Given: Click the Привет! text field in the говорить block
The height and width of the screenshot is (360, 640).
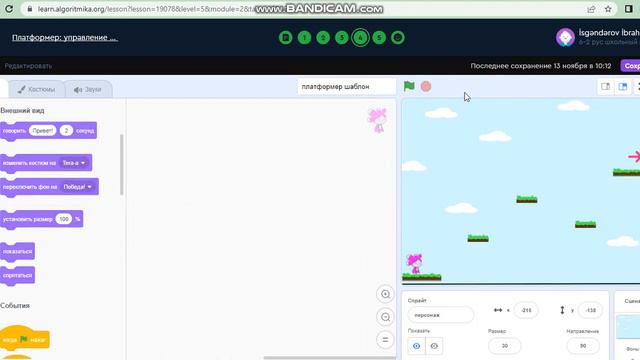Looking at the screenshot, I should (x=42, y=131).
